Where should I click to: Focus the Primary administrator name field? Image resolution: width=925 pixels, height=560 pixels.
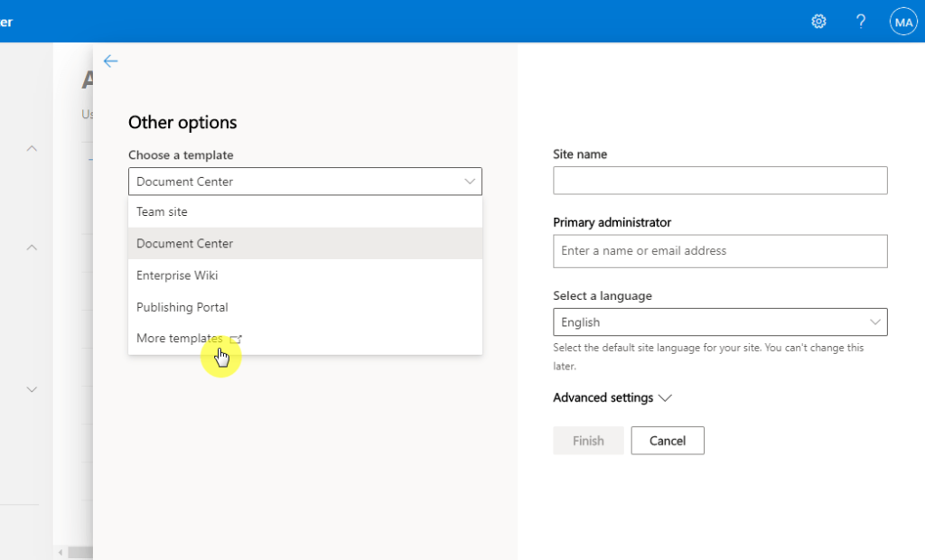point(720,251)
